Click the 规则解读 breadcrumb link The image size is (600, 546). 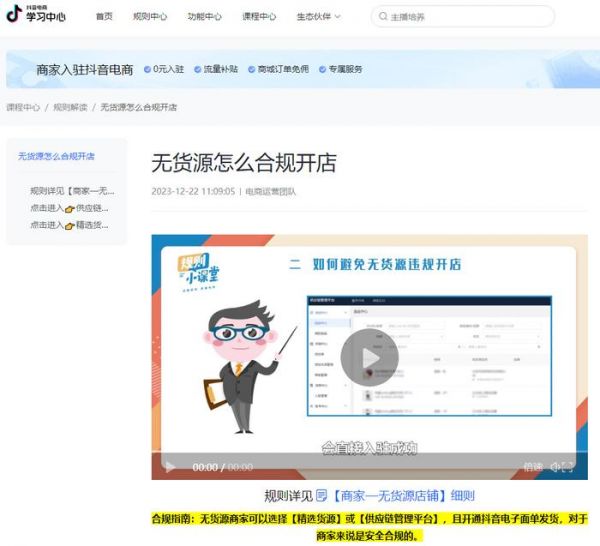tap(70, 107)
